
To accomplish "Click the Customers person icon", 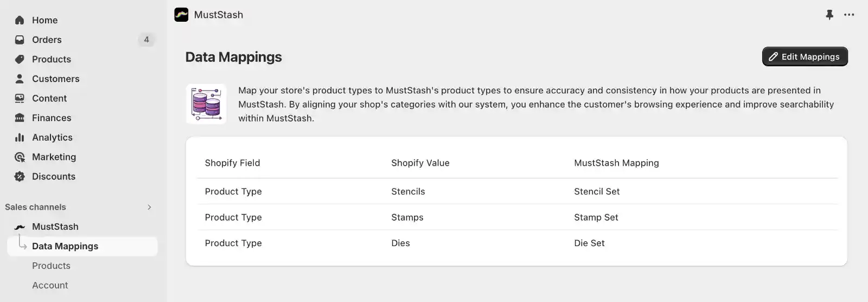I will (x=20, y=79).
